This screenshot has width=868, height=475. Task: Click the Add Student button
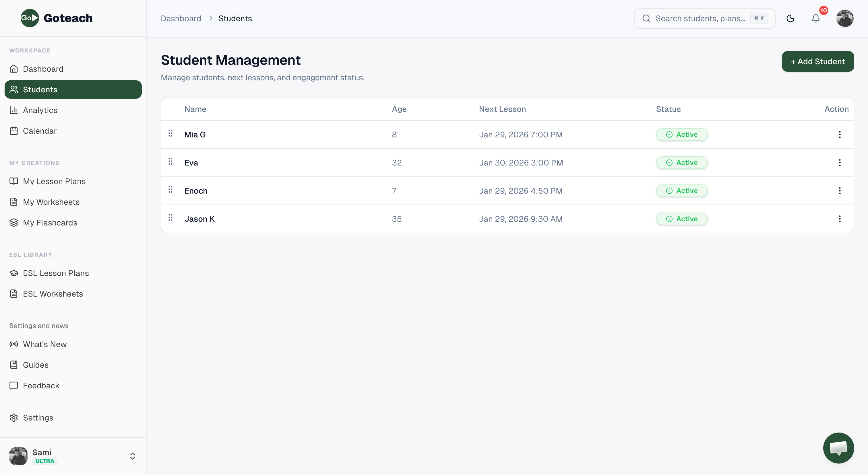coord(817,61)
